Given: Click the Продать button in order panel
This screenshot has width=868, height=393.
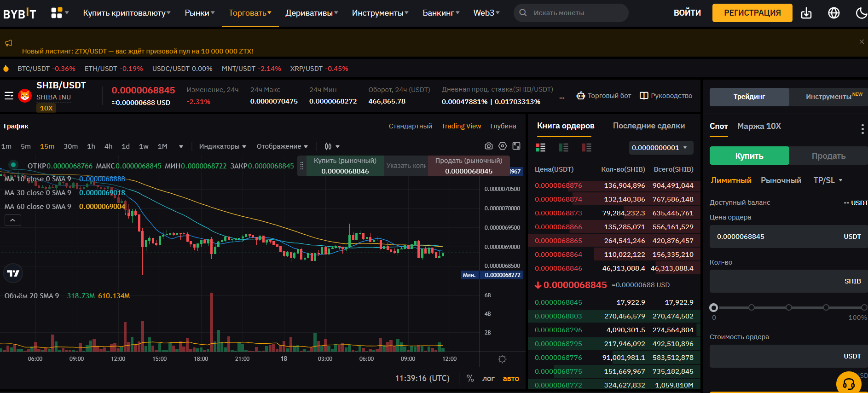Looking at the screenshot, I should point(828,156).
